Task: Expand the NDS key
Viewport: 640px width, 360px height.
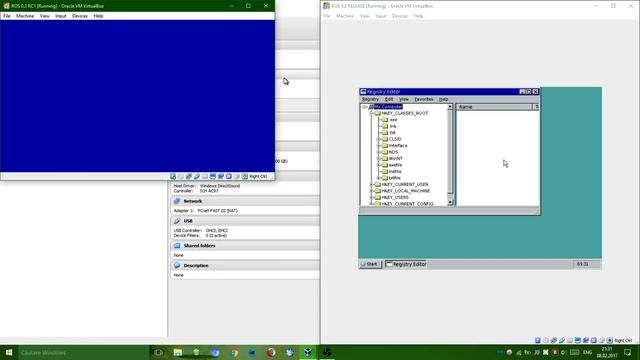Action: (x=378, y=152)
